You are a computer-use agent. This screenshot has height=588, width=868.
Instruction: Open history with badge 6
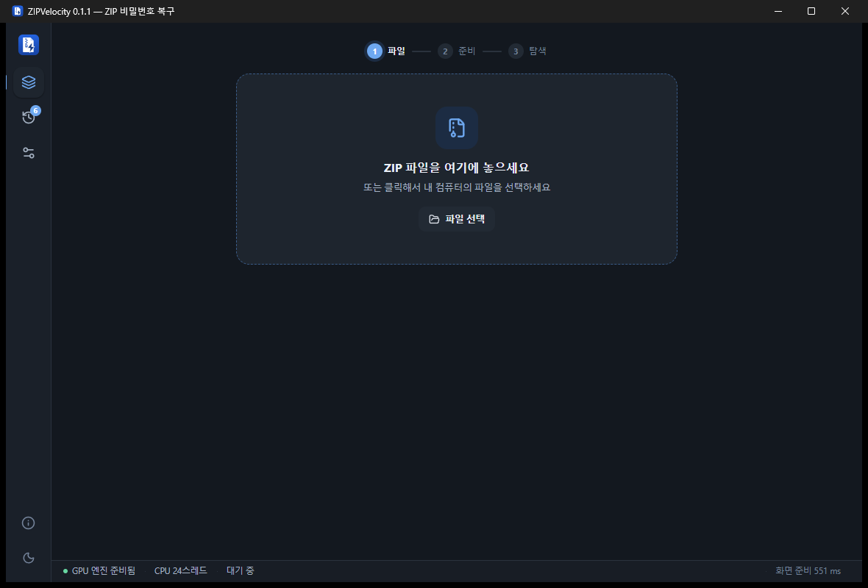pos(28,117)
